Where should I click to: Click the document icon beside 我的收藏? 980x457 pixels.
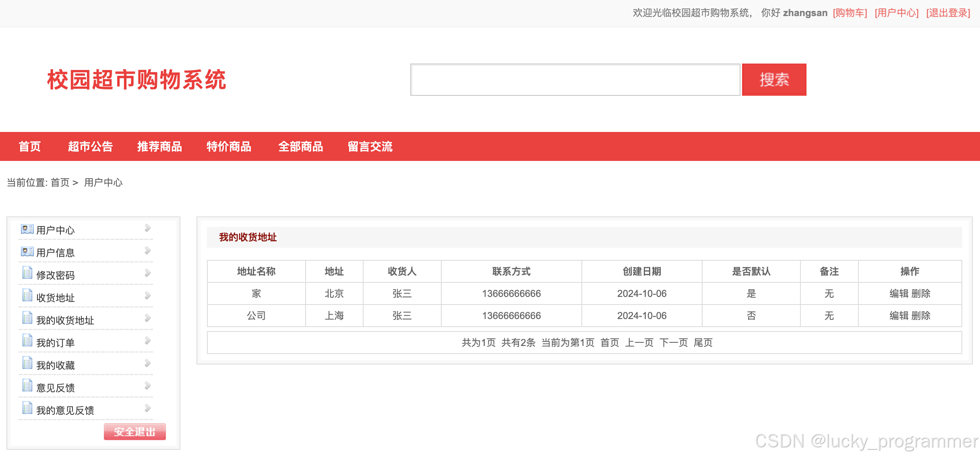pyautogui.click(x=27, y=363)
